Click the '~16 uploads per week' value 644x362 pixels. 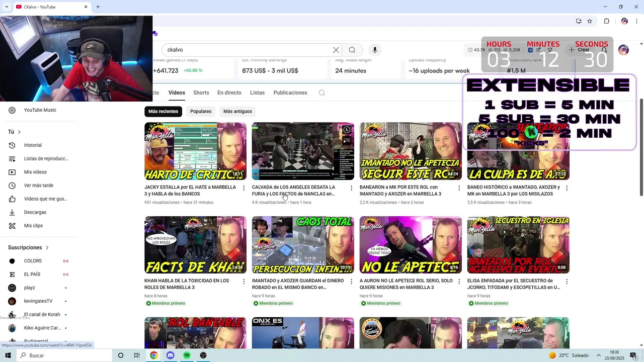[x=439, y=71]
